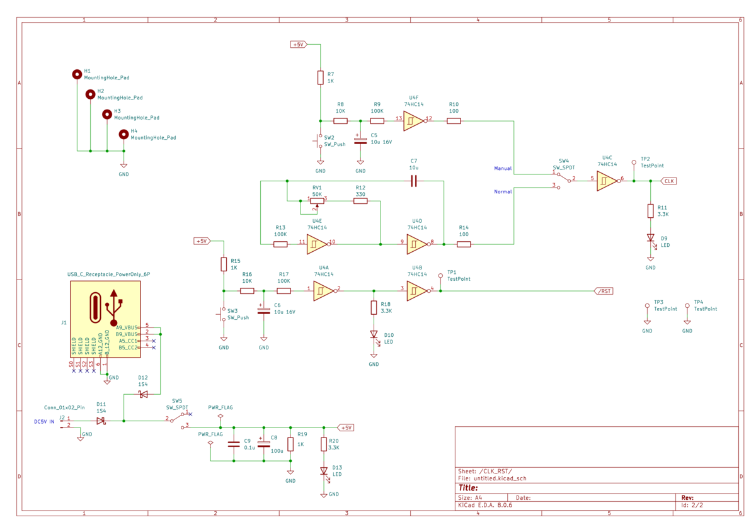The width and height of the screenshot is (756, 532).
Task: Click the USB_C_Receptacle_PowerOnly_6P label
Action: 109,274
